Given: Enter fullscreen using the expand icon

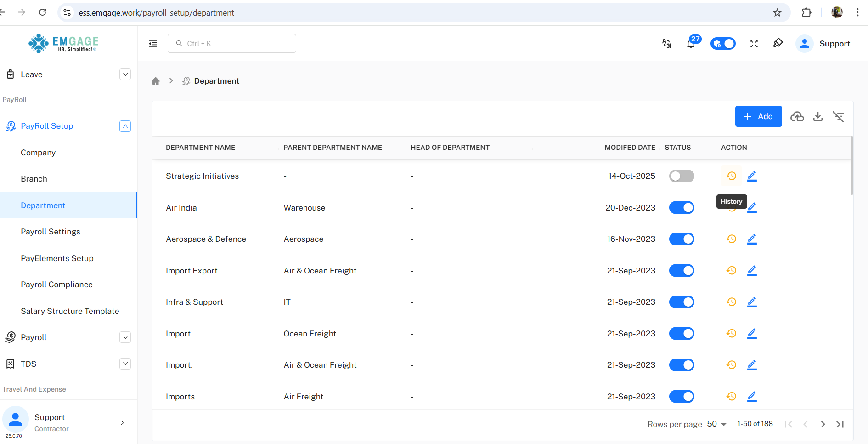Looking at the screenshot, I should (x=754, y=44).
